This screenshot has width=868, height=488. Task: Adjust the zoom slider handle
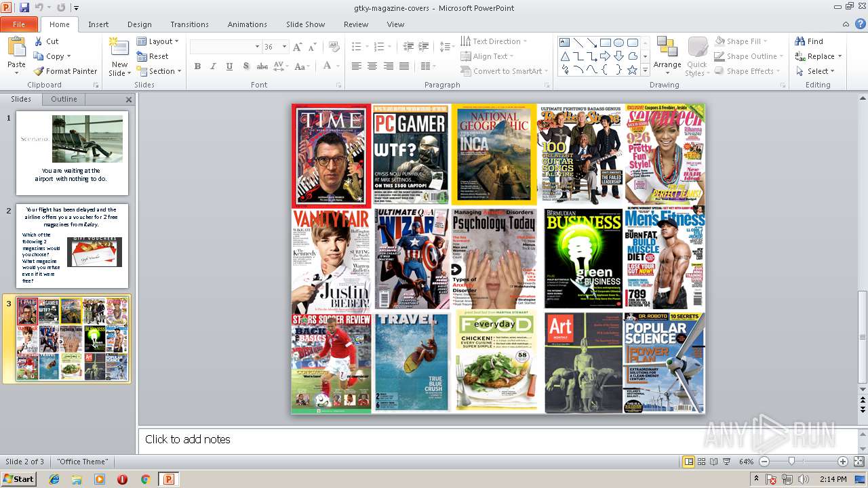tap(791, 462)
